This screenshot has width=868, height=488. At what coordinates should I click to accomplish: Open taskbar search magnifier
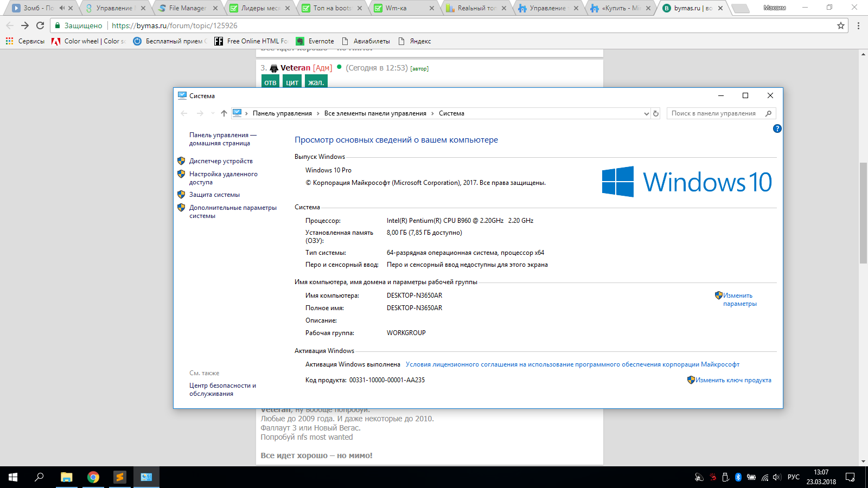pyautogui.click(x=39, y=477)
